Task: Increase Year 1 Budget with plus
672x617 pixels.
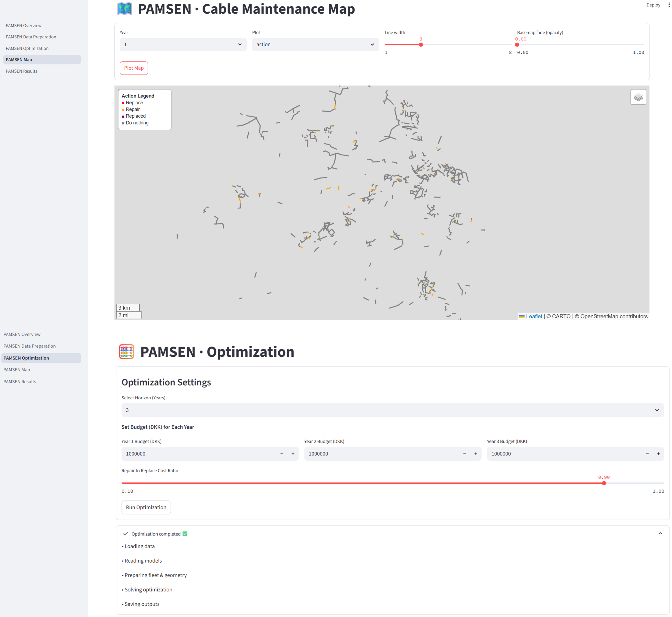Action: pyautogui.click(x=293, y=454)
